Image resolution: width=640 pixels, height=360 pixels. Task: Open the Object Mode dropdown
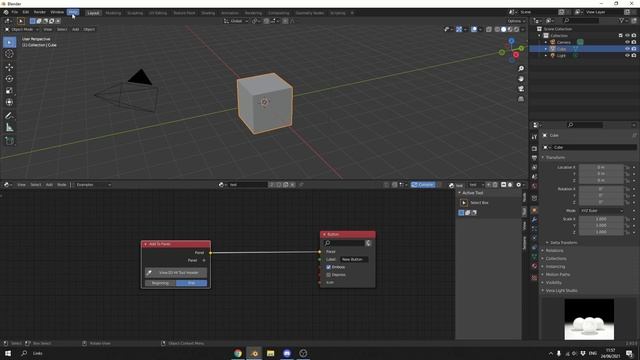(22, 29)
